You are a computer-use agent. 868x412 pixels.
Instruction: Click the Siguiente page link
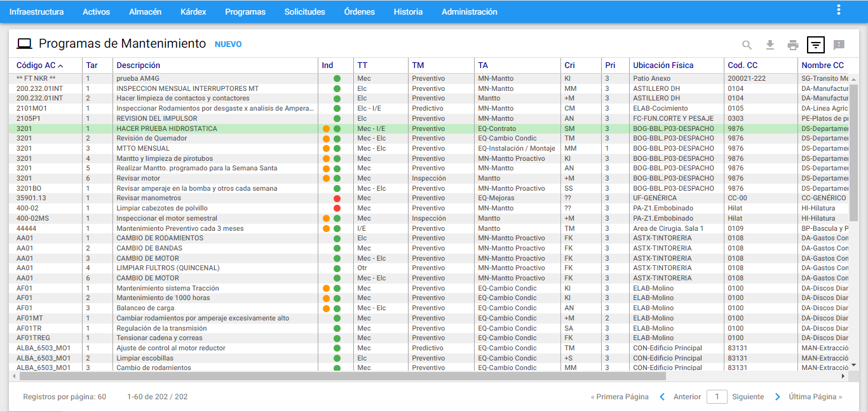click(x=748, y=397)
